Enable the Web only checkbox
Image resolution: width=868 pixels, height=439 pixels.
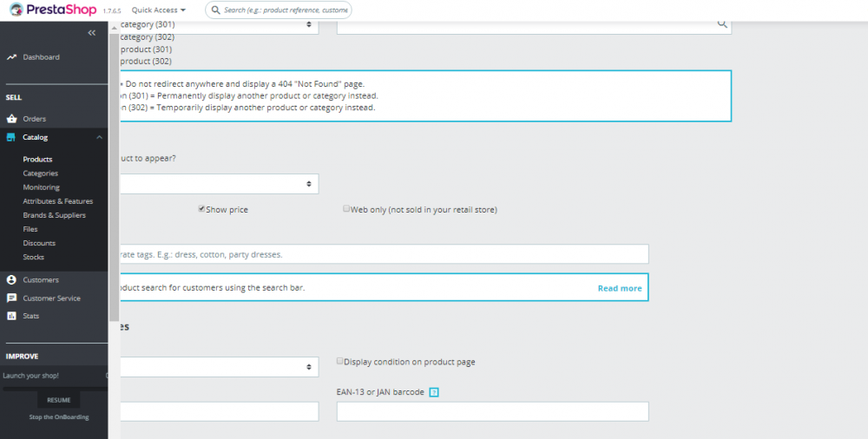tap(346, 209)
